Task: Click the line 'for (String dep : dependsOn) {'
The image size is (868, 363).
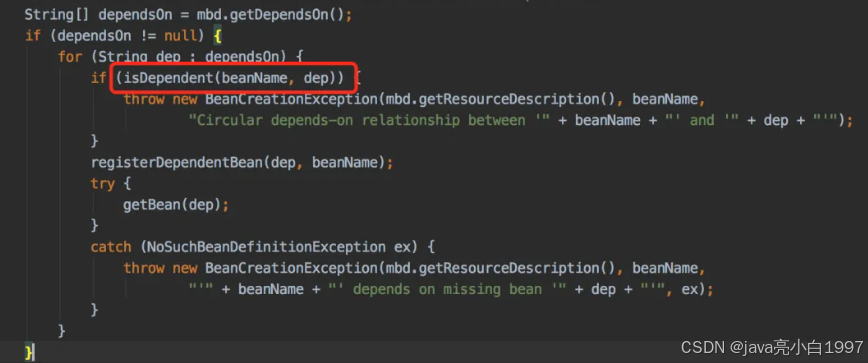Action: [180, 57]
